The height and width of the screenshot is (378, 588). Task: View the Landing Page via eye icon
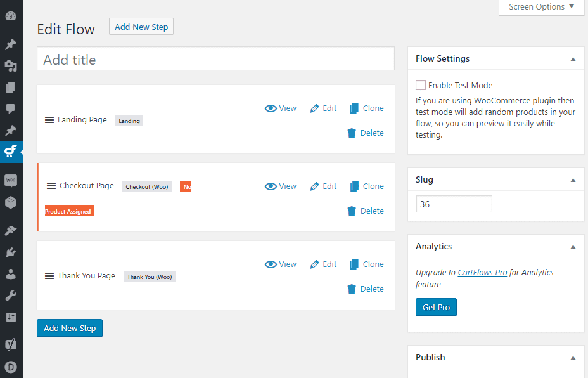tap(280, 108)
